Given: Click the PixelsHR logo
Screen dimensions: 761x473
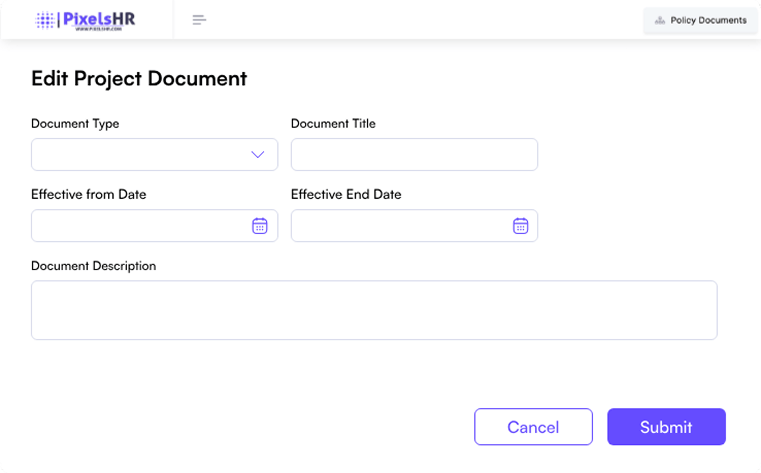Looking at the screenshot, I should point(85,20).
